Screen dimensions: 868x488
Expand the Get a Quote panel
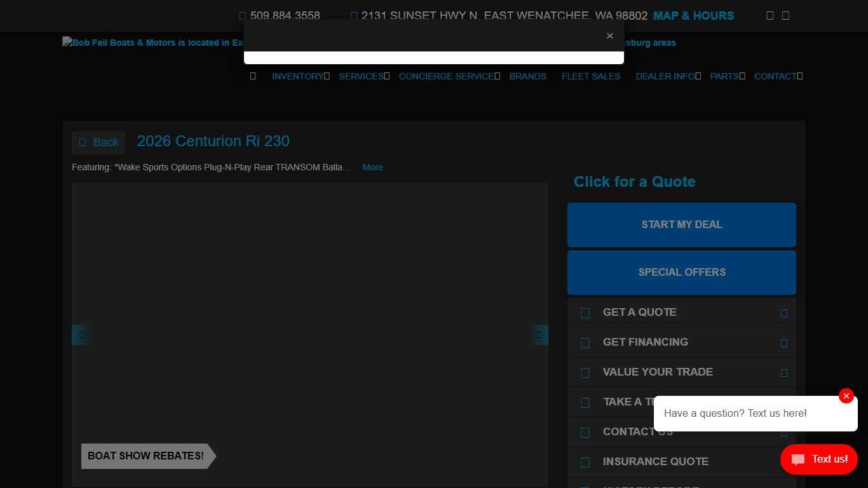(x=681, y=313)
